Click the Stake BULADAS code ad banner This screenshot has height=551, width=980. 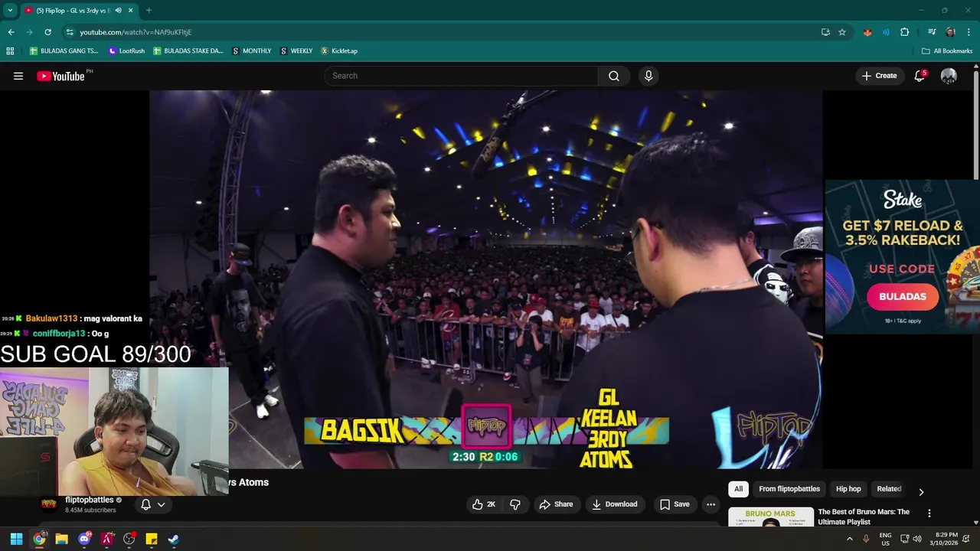coord(902,256)
